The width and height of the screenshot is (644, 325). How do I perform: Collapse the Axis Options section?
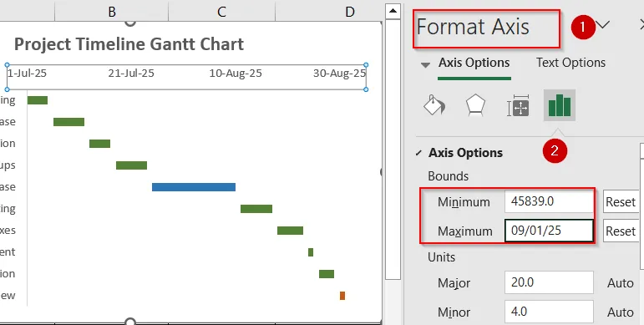coord(418,153)
